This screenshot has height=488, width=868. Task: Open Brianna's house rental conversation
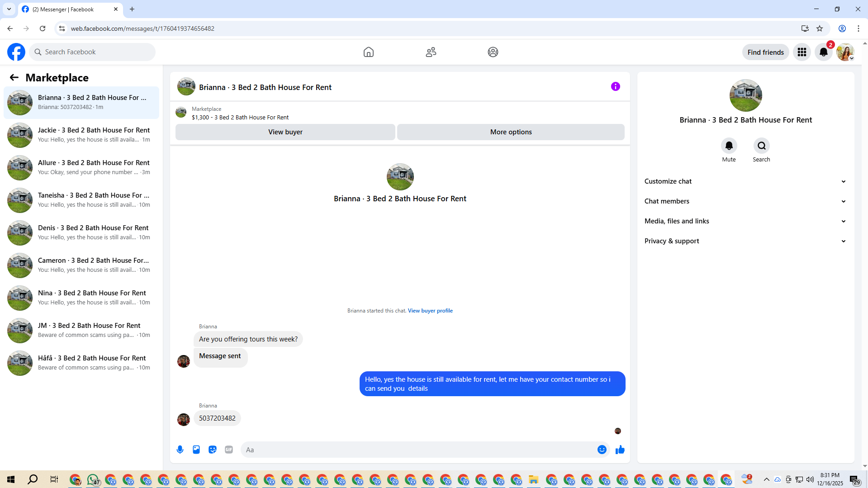click(x=81, y=103)
